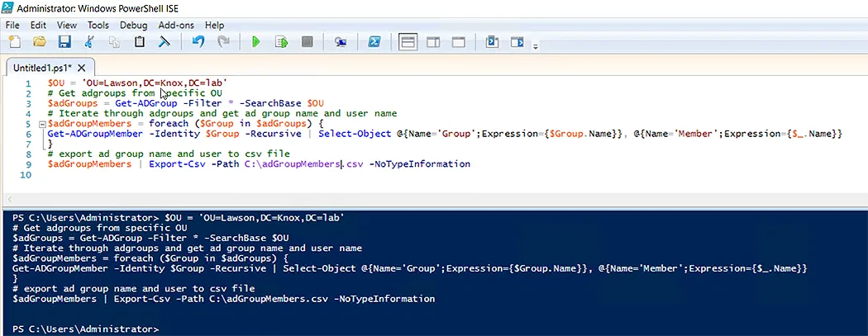Show script pane on right layout icon
Viewport: 868px width, 336px height.
pos(433,42)
